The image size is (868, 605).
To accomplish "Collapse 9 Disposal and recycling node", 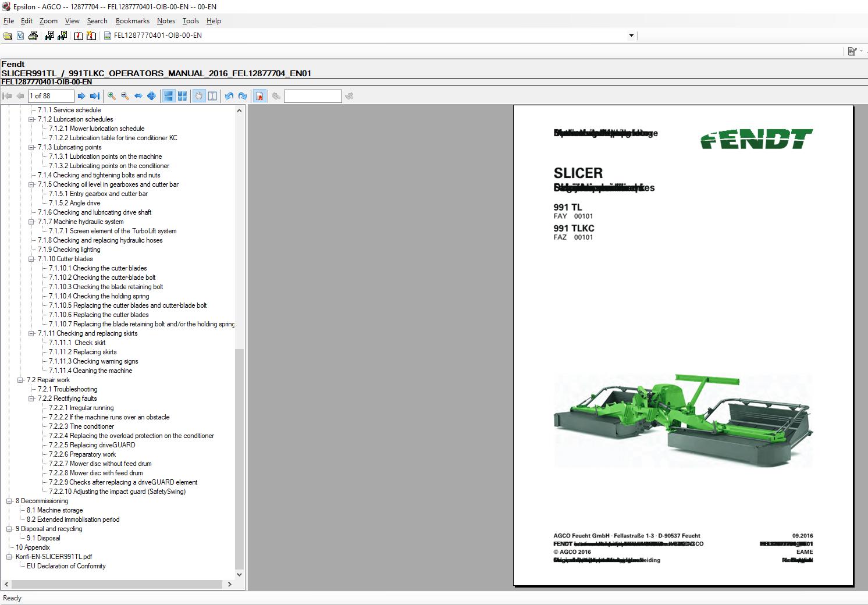I will [9, 529].
